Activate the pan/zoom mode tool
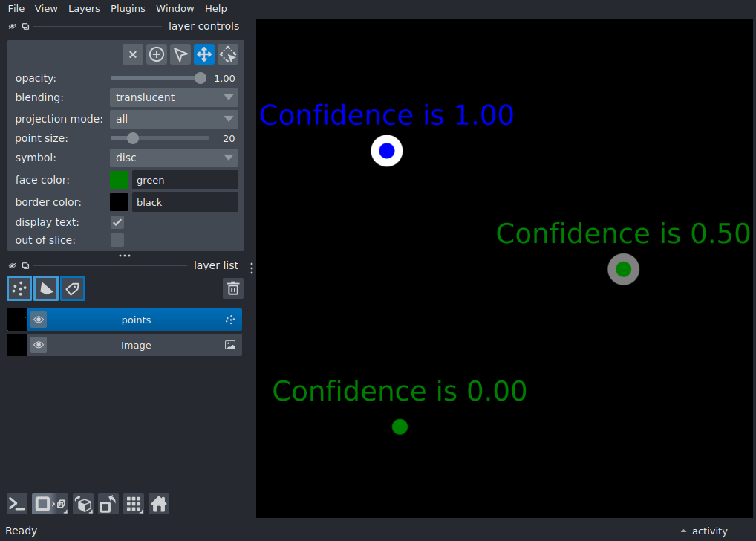The width and height of the screenshot is (756, 541). pyautogui.click(x=204, y=54)
